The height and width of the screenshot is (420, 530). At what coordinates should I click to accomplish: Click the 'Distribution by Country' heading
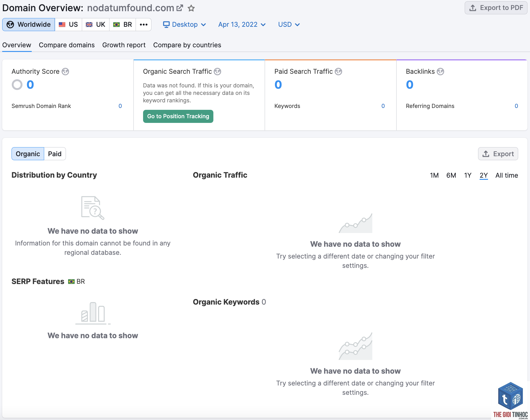point(54,175)
